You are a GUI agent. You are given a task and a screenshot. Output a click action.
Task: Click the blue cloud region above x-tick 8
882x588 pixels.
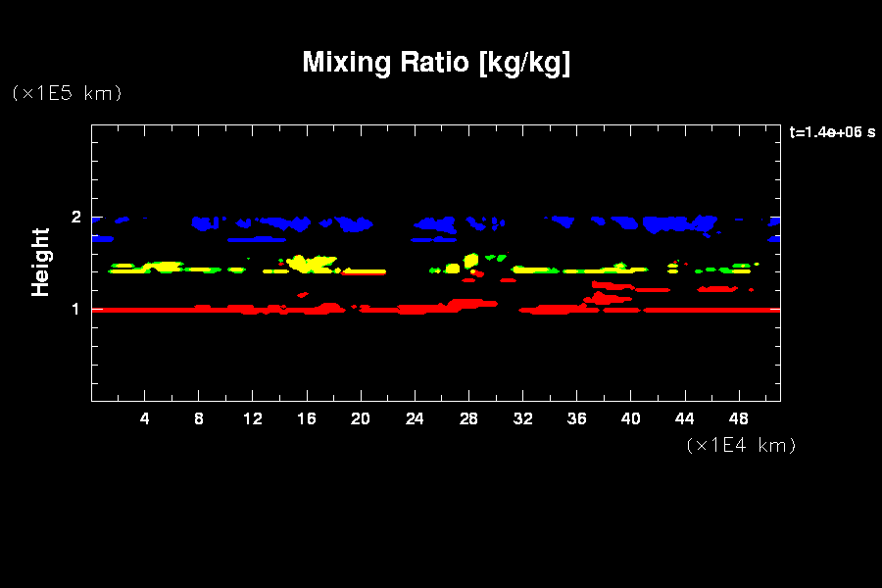pos(206,223)
